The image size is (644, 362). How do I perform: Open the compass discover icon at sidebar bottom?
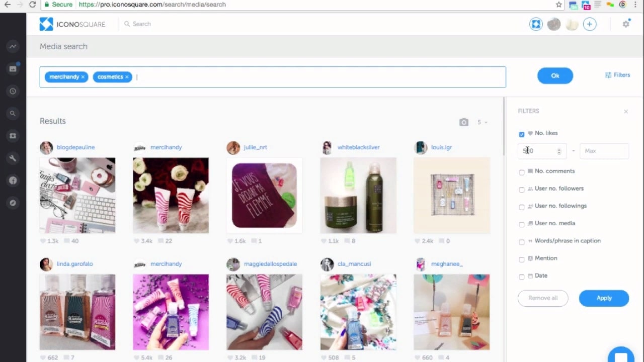tap(13, 203)
